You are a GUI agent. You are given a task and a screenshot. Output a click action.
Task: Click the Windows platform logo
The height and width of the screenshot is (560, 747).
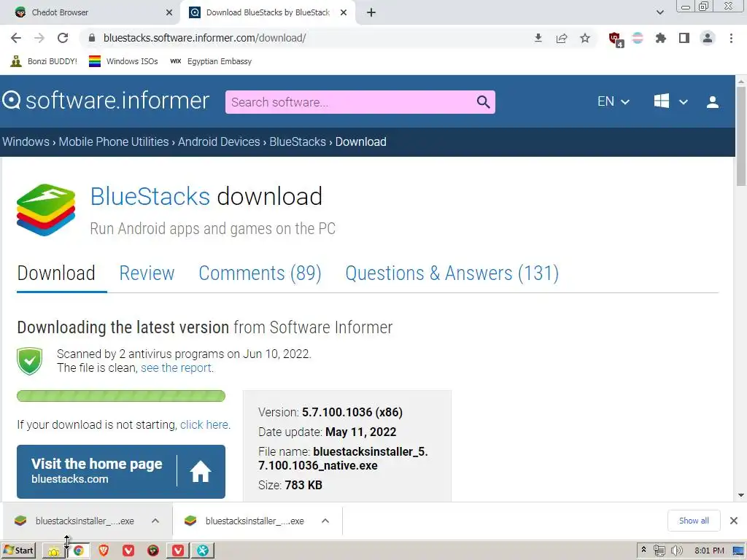pyautogui.click(x=661, y=101)
